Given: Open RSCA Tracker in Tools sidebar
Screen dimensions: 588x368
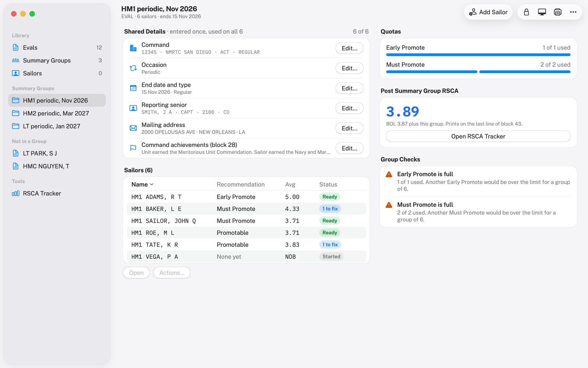Looking at the screenshot, I should click(57, 193).
